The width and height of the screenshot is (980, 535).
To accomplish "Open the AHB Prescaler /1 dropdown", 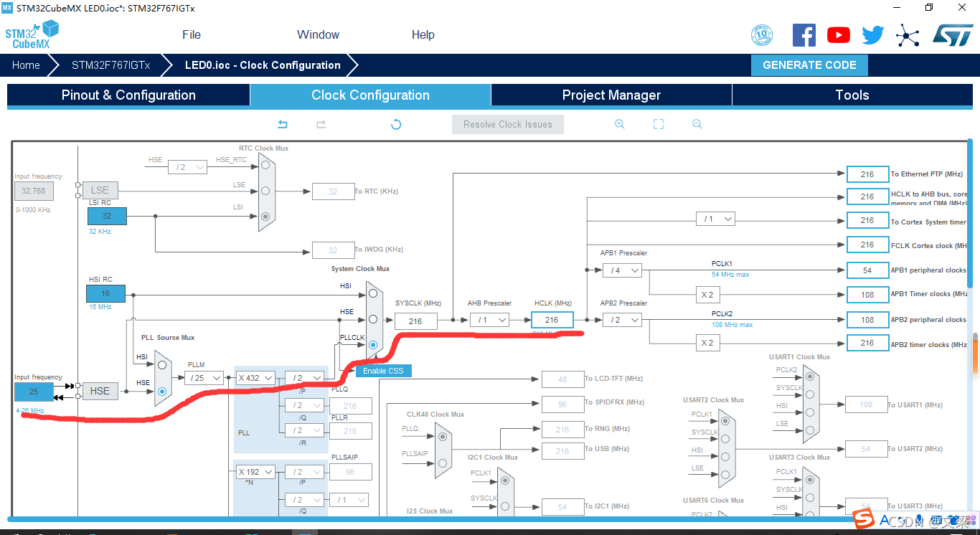I will [490, 320].
